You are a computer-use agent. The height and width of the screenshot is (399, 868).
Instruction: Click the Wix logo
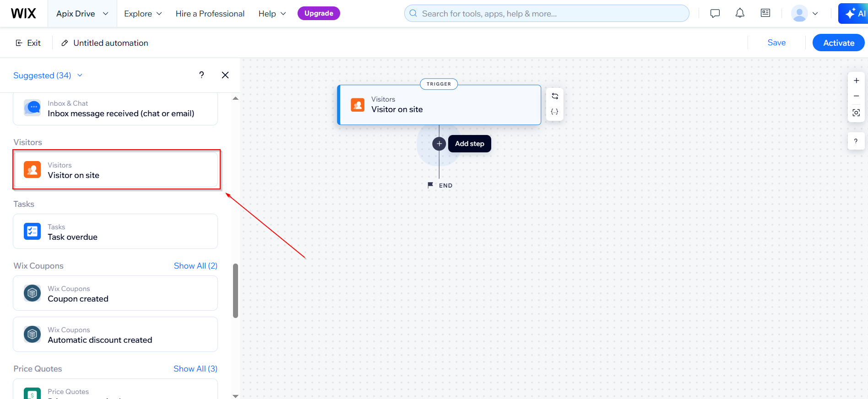pyautogui.click(x=23, y=13)
